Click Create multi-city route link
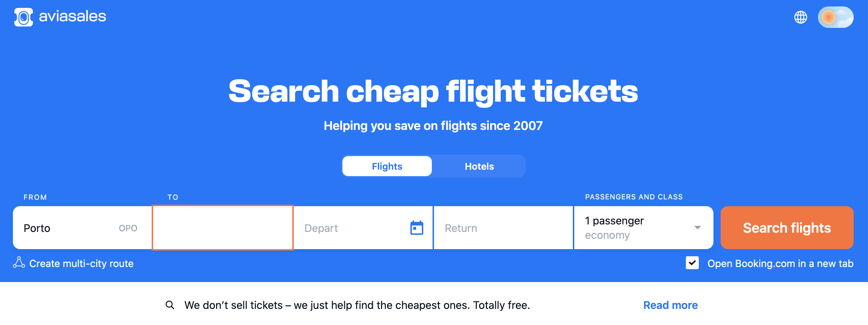 [x=81, y=263]
